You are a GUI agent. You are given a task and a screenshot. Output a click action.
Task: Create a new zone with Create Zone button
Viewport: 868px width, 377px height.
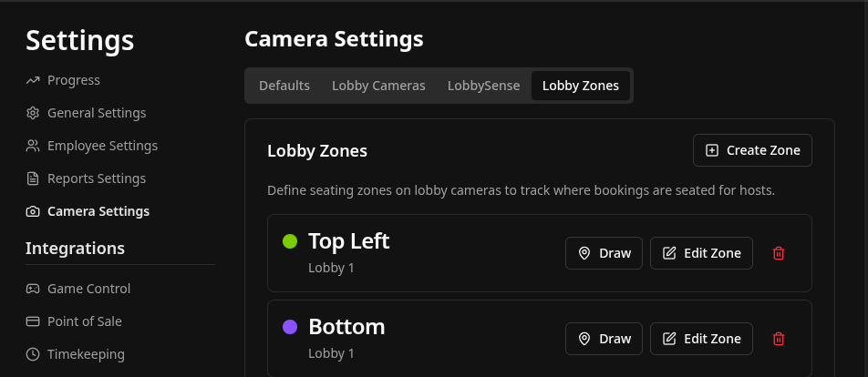(752, 150)
